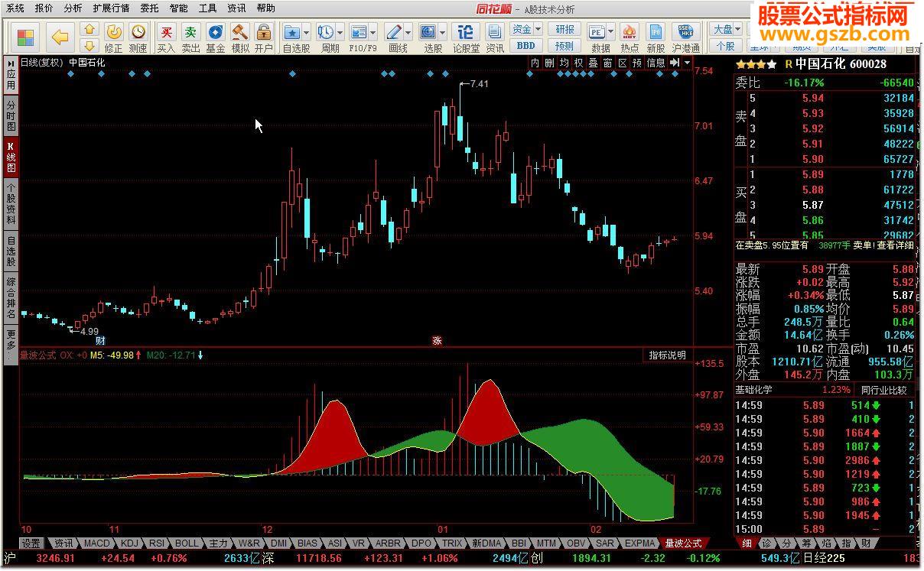
Task: Switch to the MACD indicator tab
Action: pyautogui.click(x=97, y=543)
